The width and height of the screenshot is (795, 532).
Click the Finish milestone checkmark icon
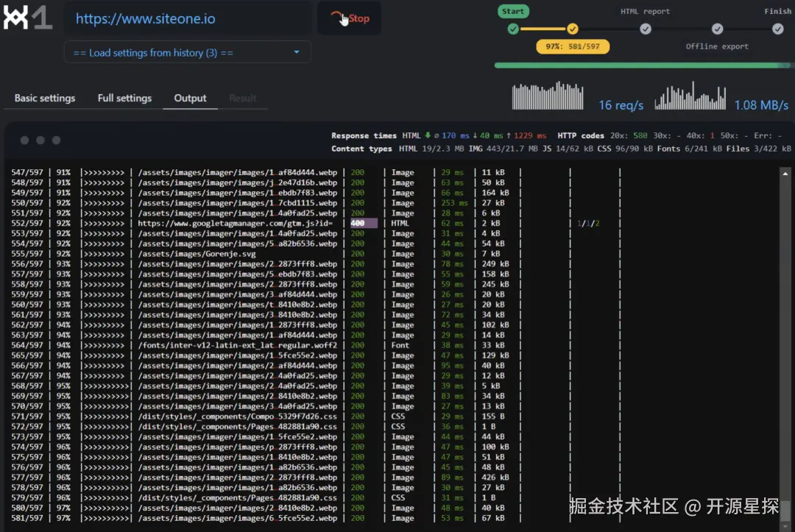pos(777,29)
